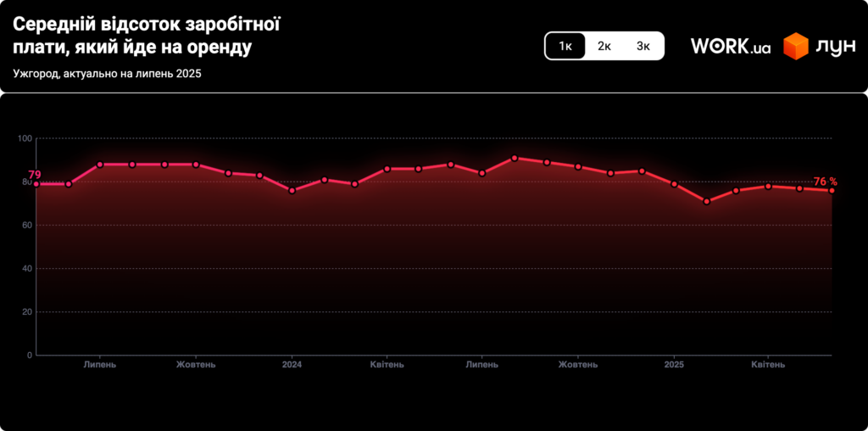Screen dimensions: 868x431
Task: Switch to the 2к apartments option
Action: (604, 46)
